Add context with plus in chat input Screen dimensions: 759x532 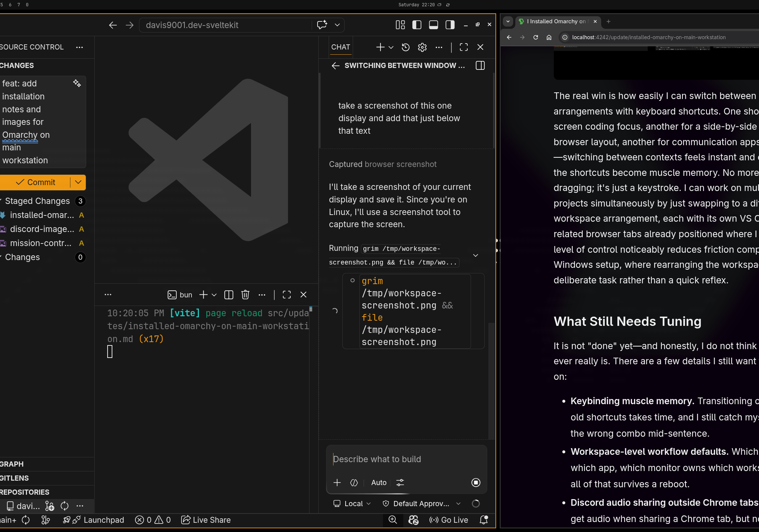click(337, 482)
